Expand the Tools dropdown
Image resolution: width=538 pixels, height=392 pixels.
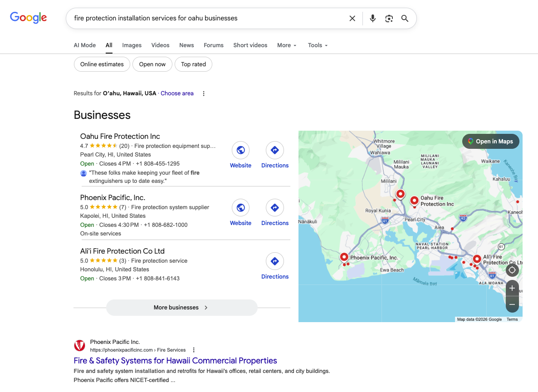[x=318, y=45]
